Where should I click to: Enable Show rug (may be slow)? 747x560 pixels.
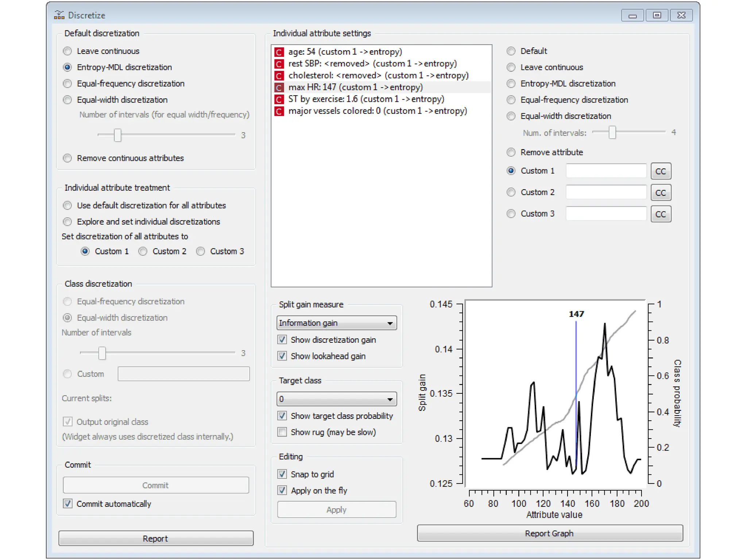pyautogui.click(x=282, y=432)
